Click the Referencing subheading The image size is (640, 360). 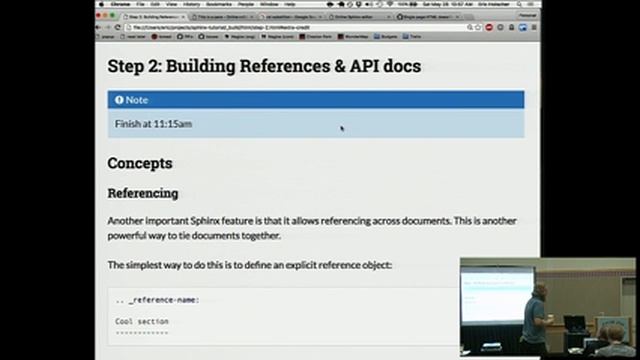tap(143, 193)
